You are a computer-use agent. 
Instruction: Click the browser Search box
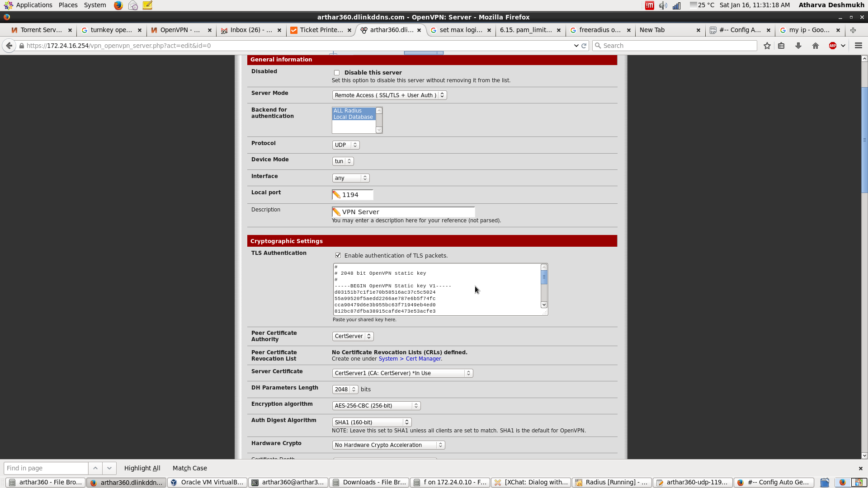click(675, 46)
